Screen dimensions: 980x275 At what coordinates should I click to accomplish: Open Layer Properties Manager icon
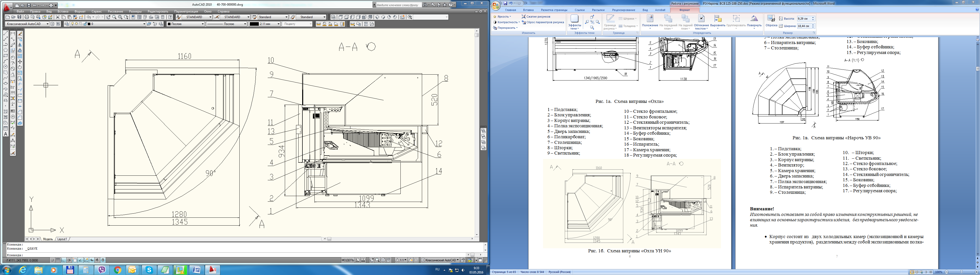pyautogui.click(x=67, y=24)
